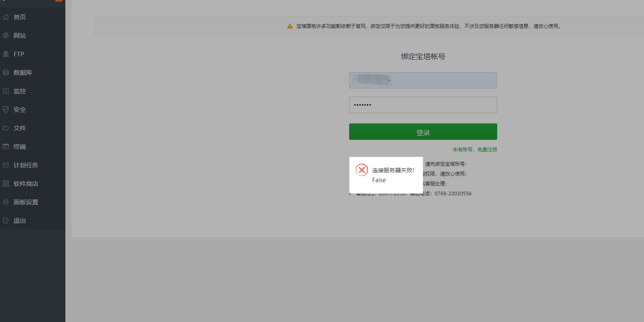Click the 连接服务器失败! error message
This screenshot has width=644, height=322.
pos(393,170)
